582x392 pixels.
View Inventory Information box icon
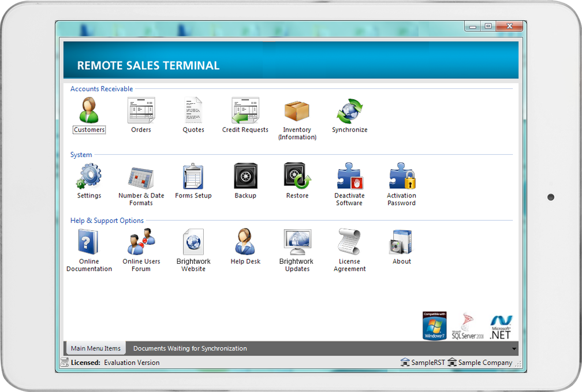297,111
